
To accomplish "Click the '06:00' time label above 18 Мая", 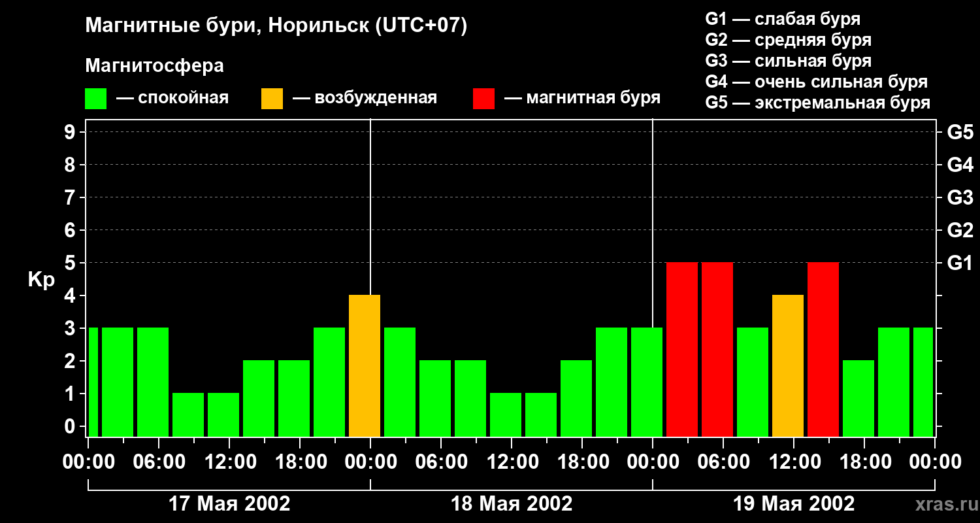I will pos(441,462).
